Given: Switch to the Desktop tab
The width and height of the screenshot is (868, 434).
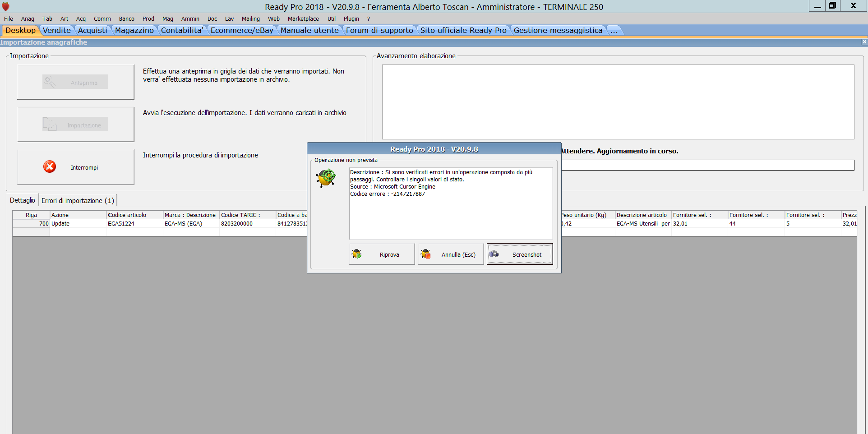Looking at the screenshot, I should point(20,30).
